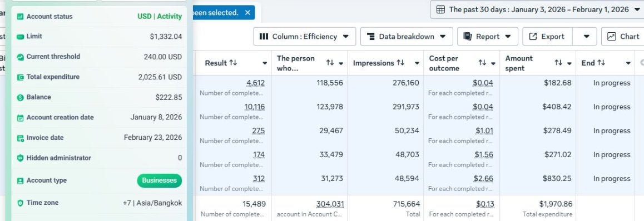Click the $1,332.04 limit value
The image size is (644, 221).
166,37
